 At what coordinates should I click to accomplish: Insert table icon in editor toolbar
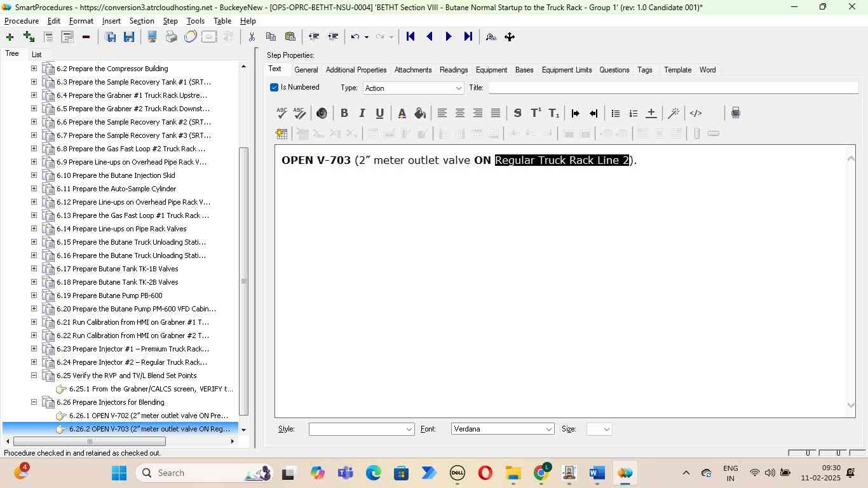click(281, 133)
